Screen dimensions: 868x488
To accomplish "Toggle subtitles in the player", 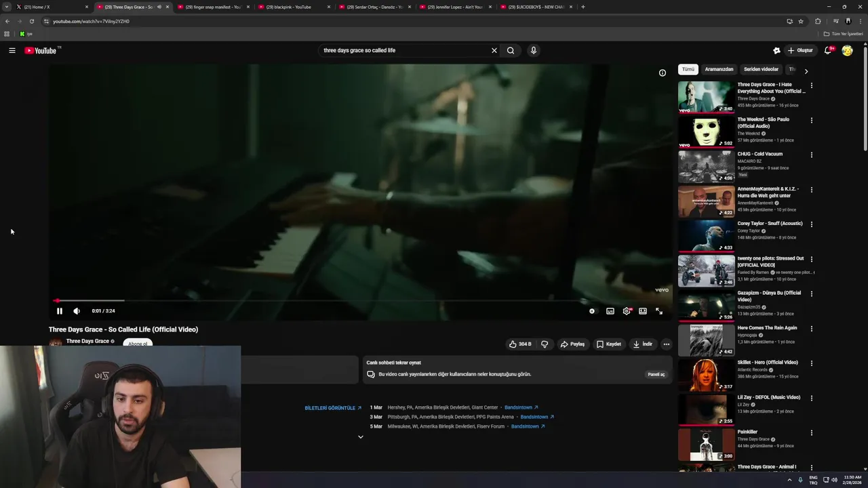I will (x=610, y=311).
